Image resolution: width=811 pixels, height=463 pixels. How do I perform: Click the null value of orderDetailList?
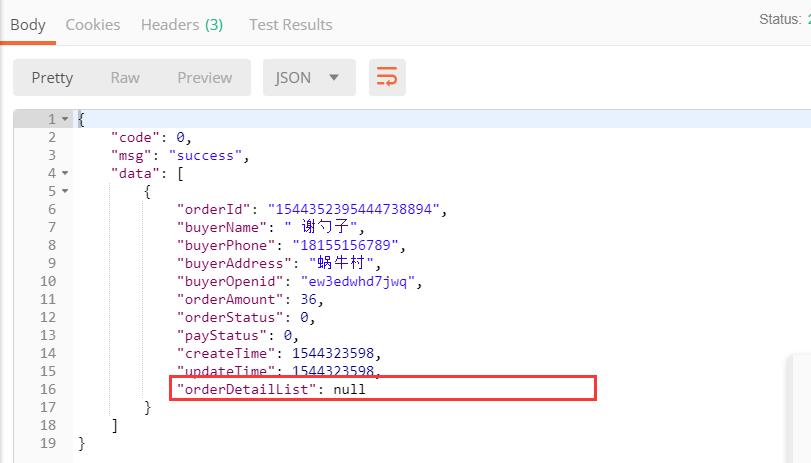point(349,390)
